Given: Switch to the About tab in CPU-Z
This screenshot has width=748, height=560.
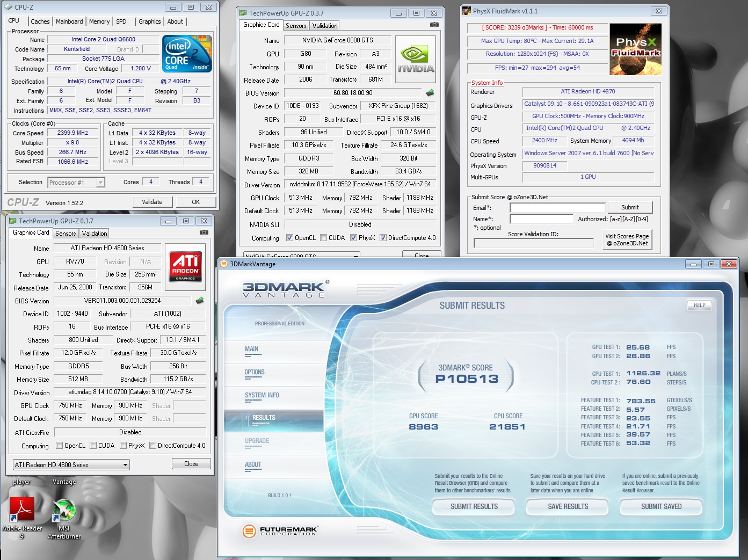Looking at the screenshot, I should click(175, 21).
